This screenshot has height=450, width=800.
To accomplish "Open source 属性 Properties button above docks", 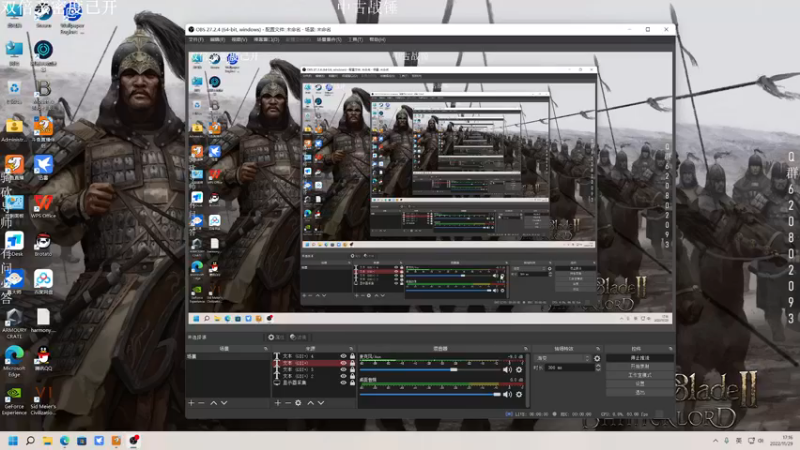I will click(277, 337).
